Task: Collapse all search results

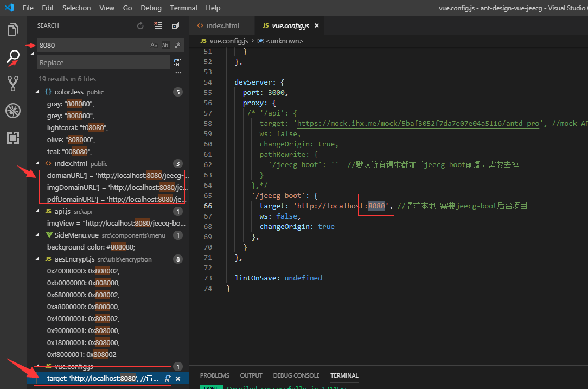Action: tap(175, 25)
